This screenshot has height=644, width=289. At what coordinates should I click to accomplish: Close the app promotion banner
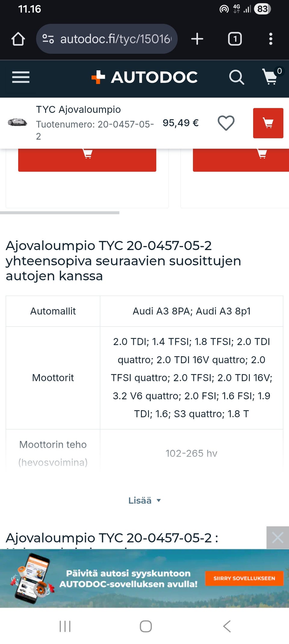(x=278, y=537)
